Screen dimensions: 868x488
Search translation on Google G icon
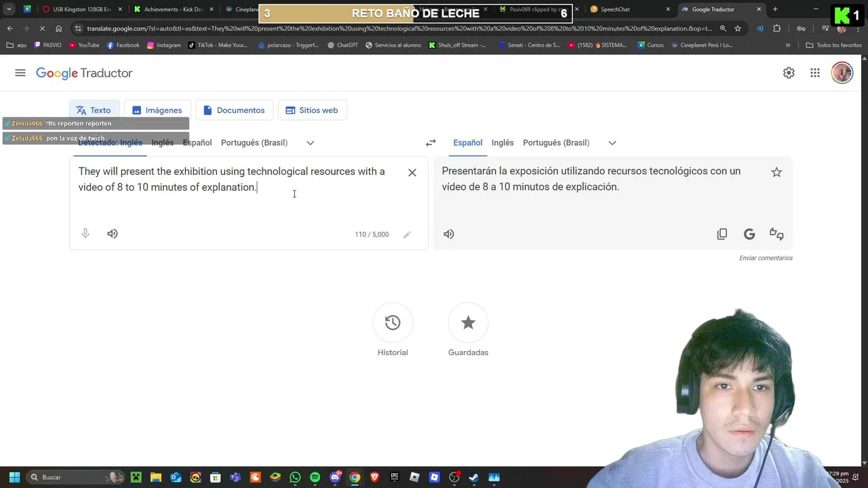pyautogui.click(x=749, y=234)
